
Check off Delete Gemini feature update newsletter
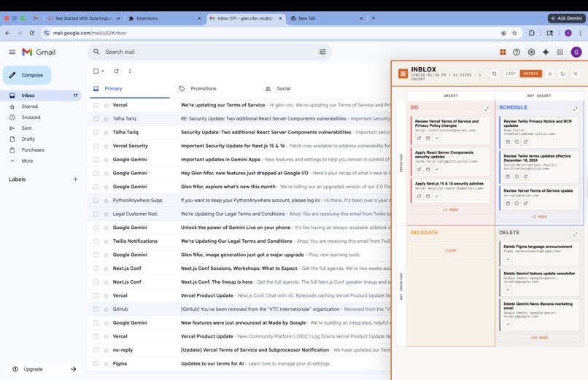[x=508, y=290]
